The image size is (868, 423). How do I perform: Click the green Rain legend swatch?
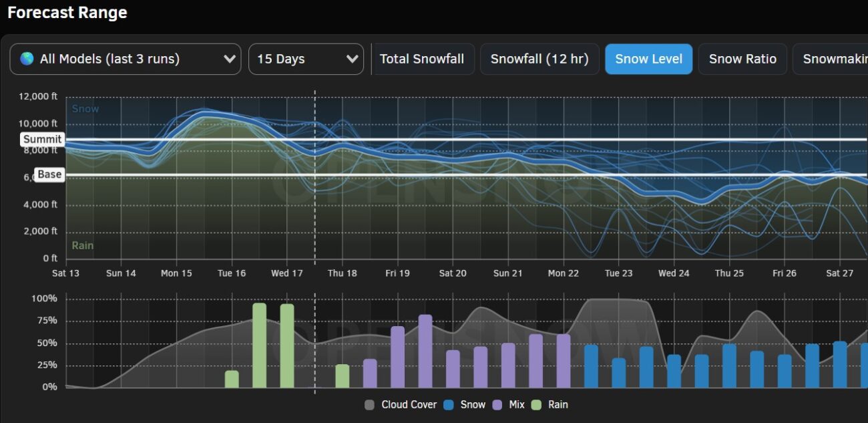point(537,405)
